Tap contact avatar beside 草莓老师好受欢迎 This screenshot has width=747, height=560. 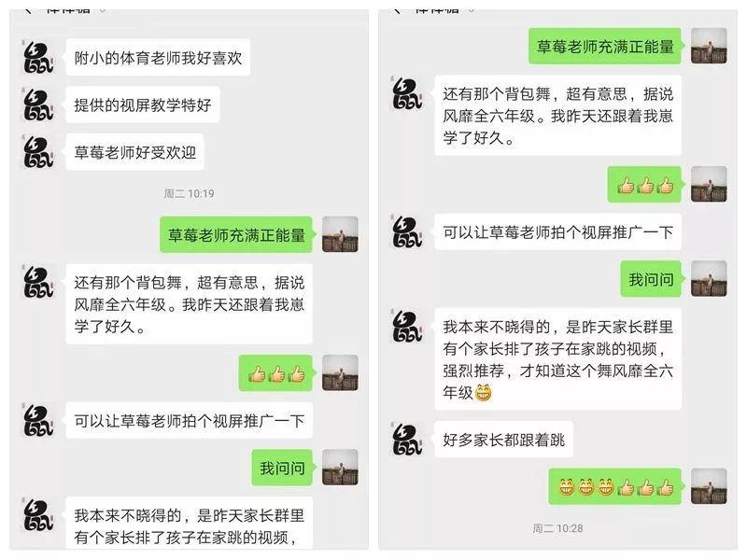click(x=38, y=152)
